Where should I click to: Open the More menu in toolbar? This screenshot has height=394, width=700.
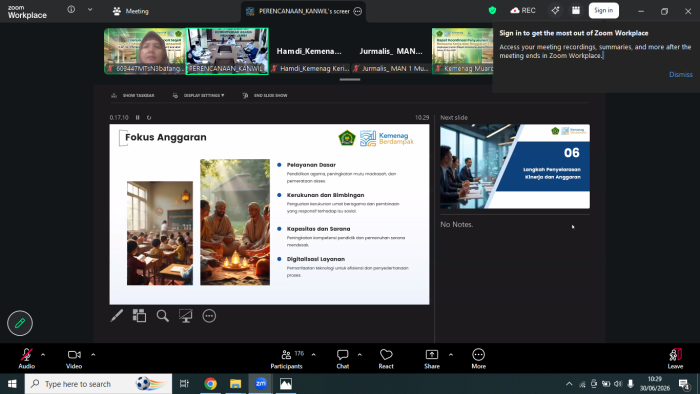click(x=478, y=359)
